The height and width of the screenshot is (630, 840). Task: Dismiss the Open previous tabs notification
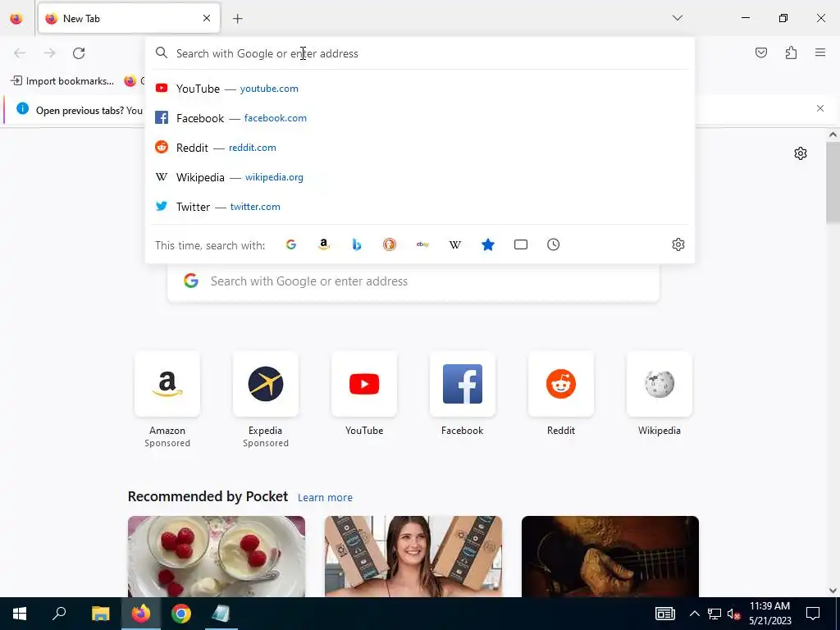pos(820,108)
